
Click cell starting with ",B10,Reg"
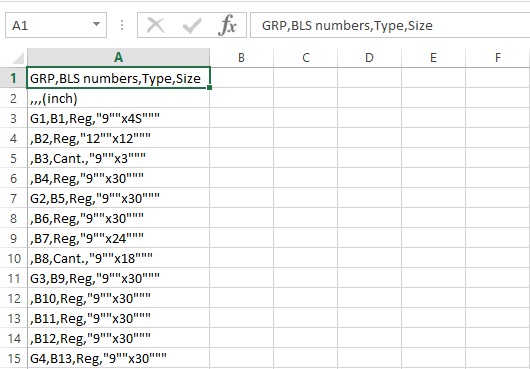pyautogui.click(x=118, y=298)
